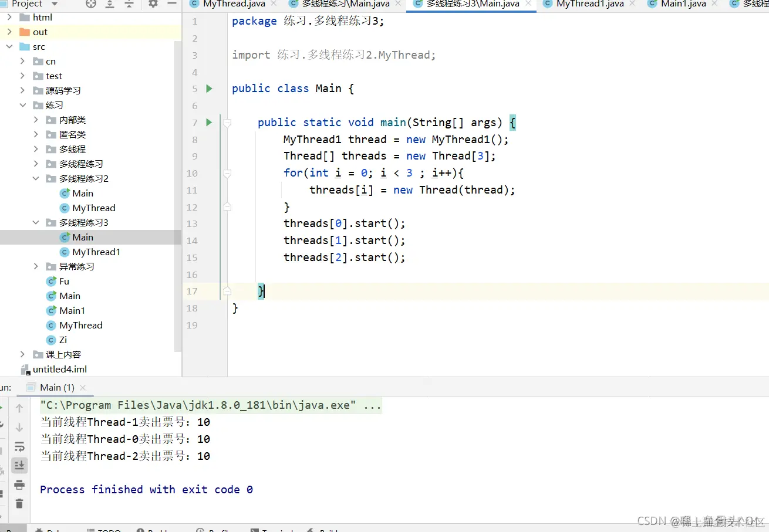This screenshot has width=769, height=532.
Task: Collapse the 多线程练习3 package
Action: click(36, 222)
